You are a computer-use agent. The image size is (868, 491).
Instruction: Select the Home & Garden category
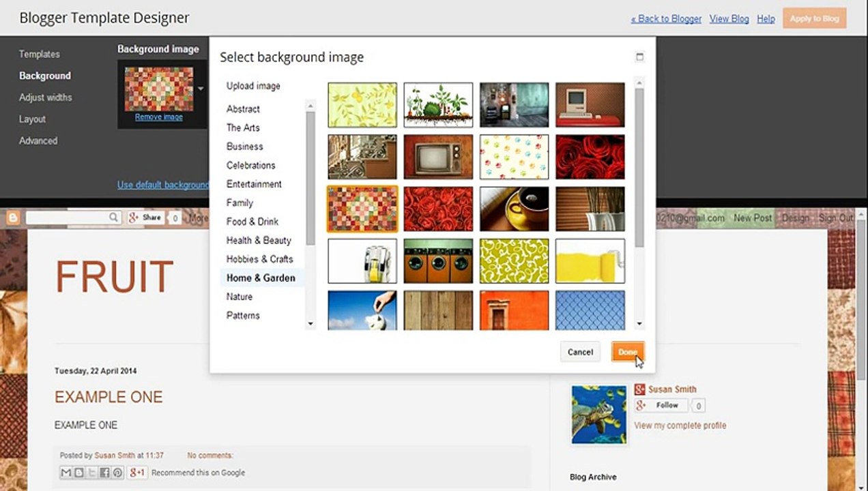coord(261,278)
